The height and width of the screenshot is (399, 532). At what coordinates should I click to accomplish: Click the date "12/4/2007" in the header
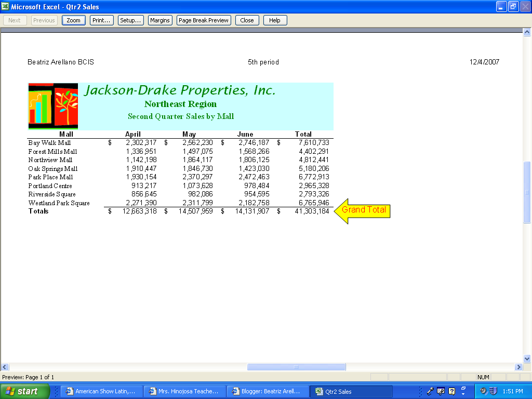[484, 62]
